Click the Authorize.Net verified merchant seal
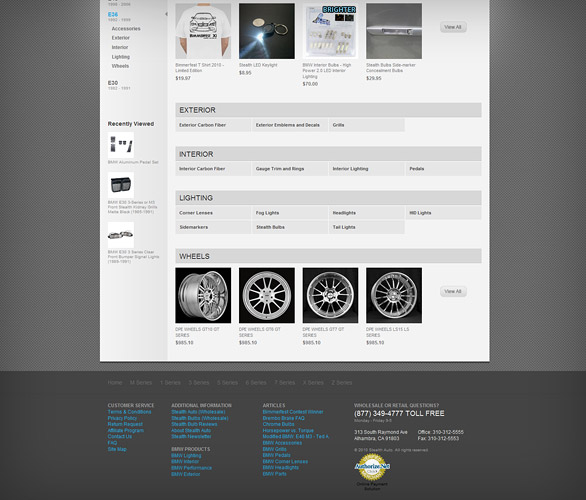The image size is (586, 500). tap(372, 467)
